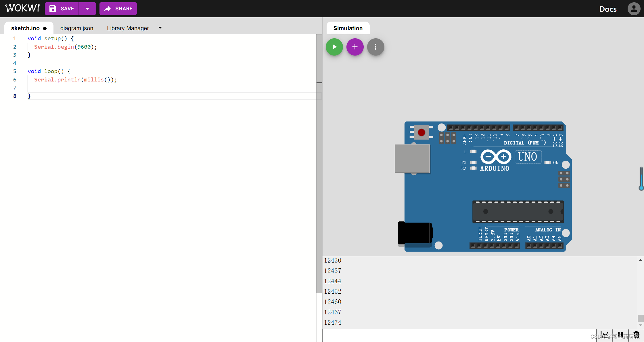Image resolution: width=644 pixels, height=342 pixels.
Task: Click the L LED indicator
Action: (473, 151)
